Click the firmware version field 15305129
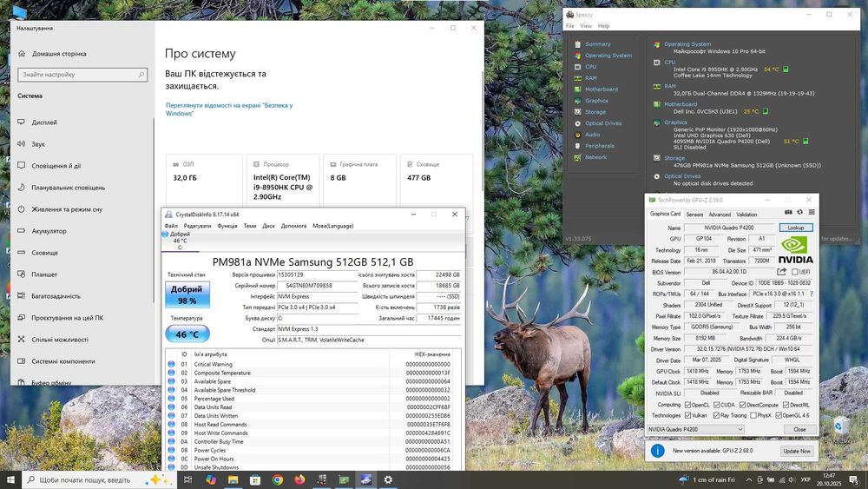 click(317, 274)
